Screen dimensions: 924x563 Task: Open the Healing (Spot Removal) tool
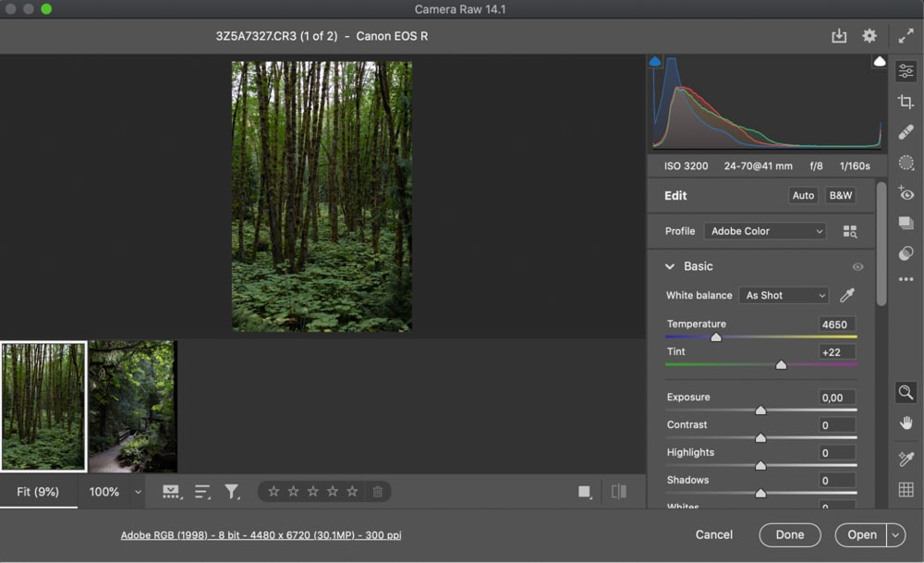coord(906,131)
